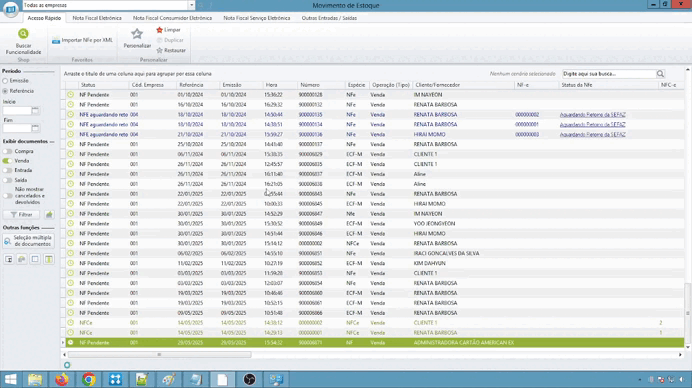This screenshot has width=692, height=388.
Task: Click the loading circle icon below grid
Action: coord(67,365)
